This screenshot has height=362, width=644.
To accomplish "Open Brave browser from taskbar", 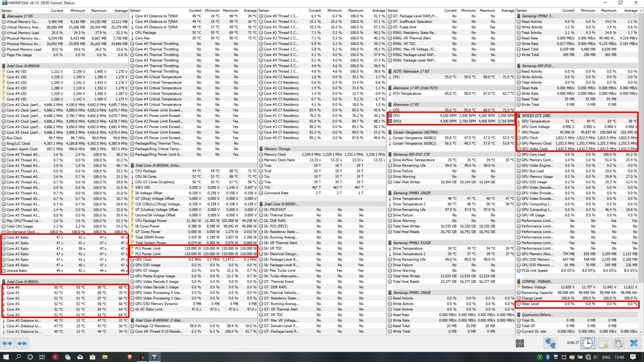I will (x=130, y=357).
